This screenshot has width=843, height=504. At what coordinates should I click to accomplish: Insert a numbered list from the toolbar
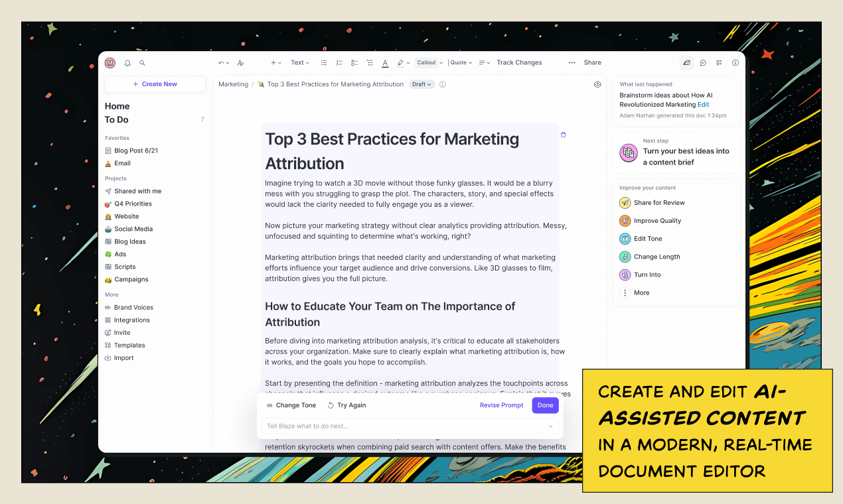(339, 63)
